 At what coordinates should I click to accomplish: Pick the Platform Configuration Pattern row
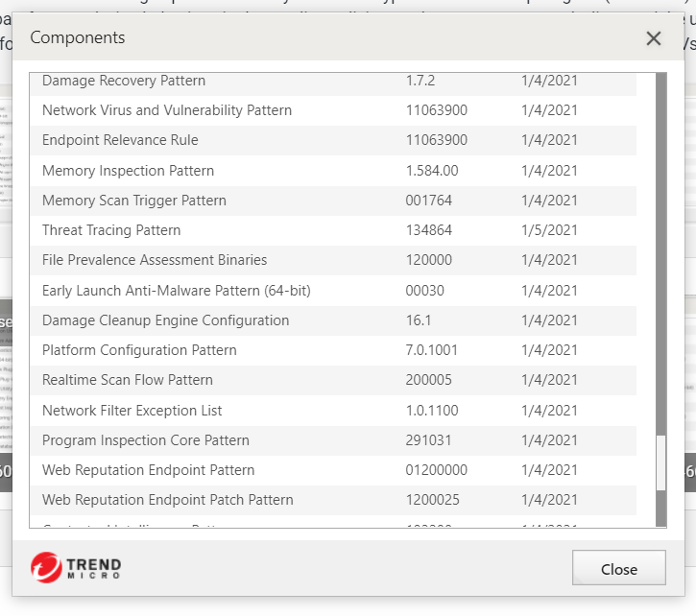tap(139, 350)
